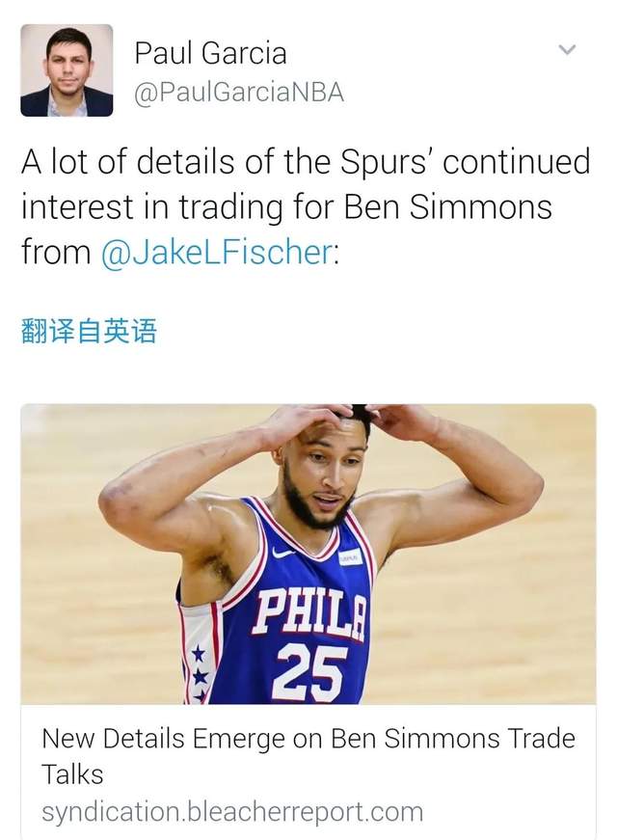
Task: Open the 'New Details Emerge' card headline
Action: pos(308,756)
